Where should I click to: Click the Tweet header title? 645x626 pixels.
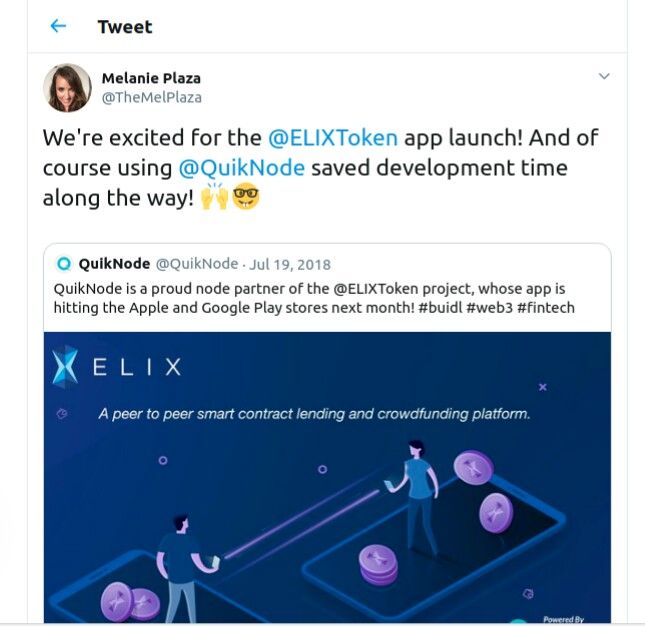tap(125, 27)
